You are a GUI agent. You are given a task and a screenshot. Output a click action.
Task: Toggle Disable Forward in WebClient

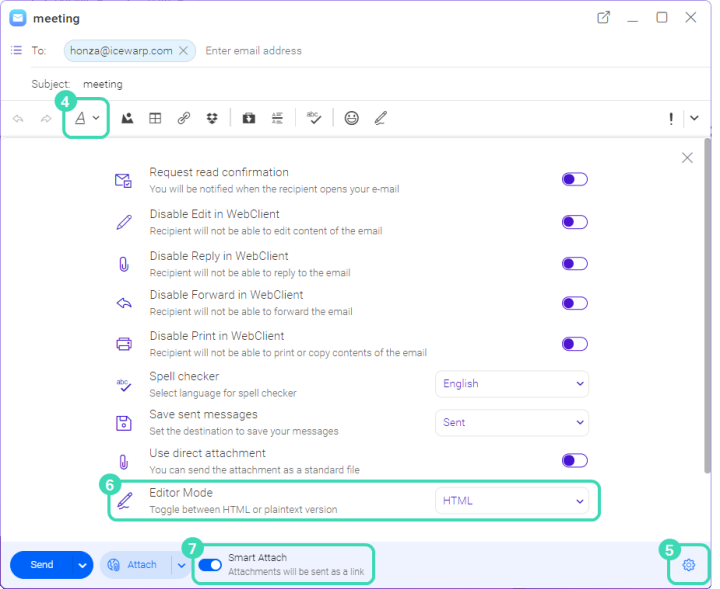pos(574,303)
